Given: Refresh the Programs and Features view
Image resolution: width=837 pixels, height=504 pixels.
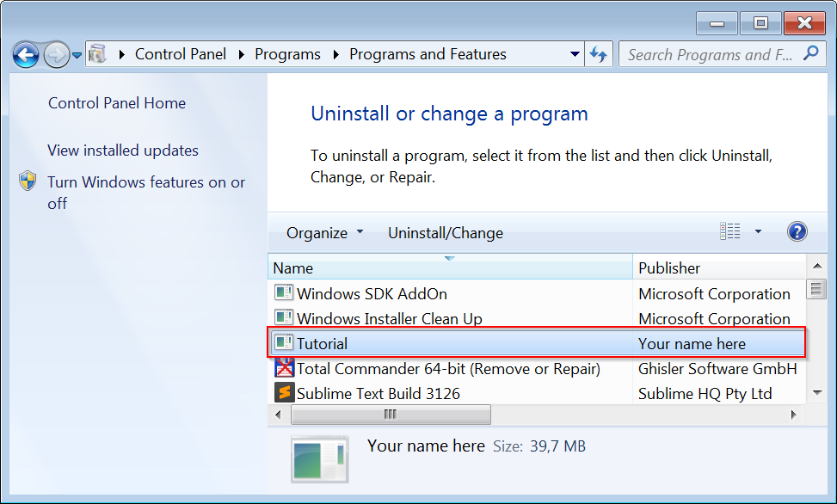Looking at the screenshot, I should click(x=599, y=54).
